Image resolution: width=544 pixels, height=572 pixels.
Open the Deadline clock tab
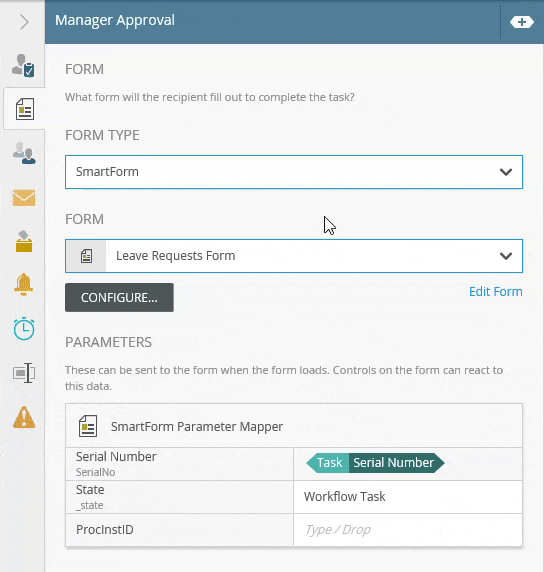tap(24, 329)
